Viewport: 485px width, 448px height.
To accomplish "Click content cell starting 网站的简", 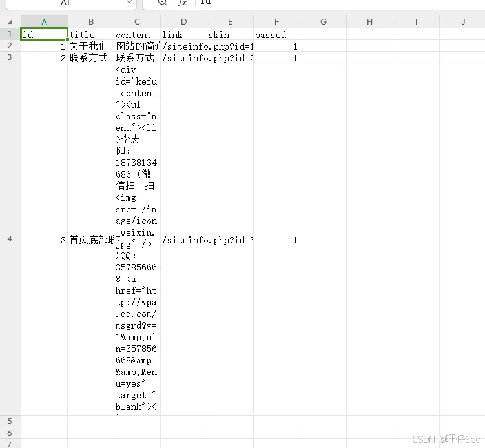I will 138,46.
